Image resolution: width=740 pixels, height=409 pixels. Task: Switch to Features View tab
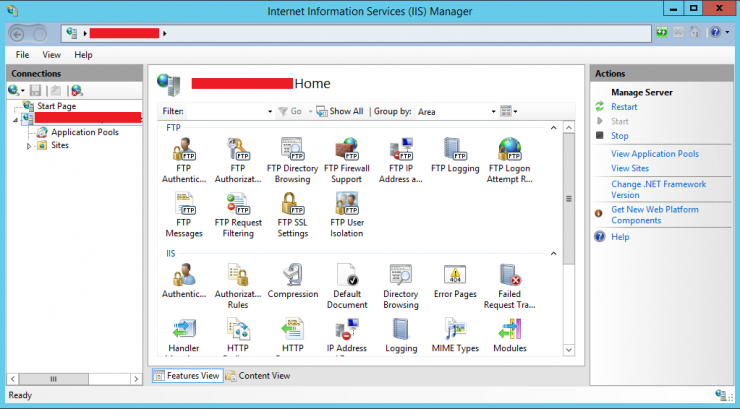point(187,376)
